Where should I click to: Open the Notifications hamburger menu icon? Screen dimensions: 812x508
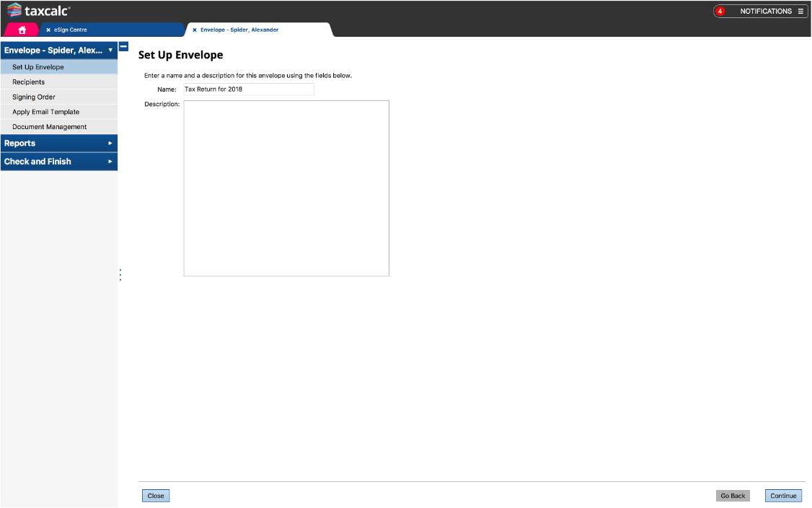(800, 12)
